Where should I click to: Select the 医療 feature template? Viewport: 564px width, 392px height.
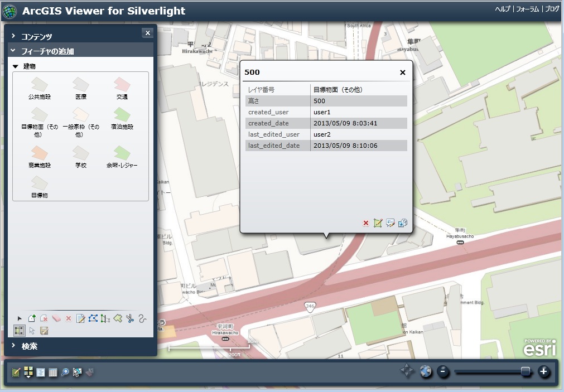[81, 88]
